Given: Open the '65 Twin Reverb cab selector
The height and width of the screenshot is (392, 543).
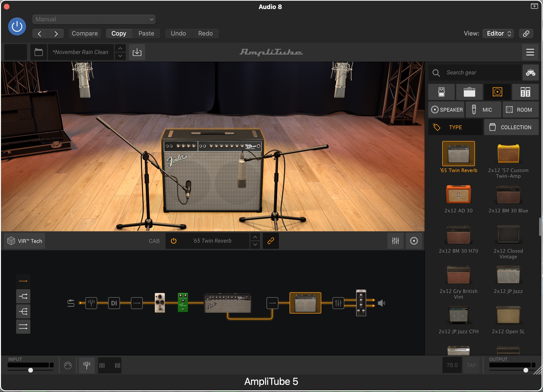Looking at the screenshot, I should coord(212,241).
